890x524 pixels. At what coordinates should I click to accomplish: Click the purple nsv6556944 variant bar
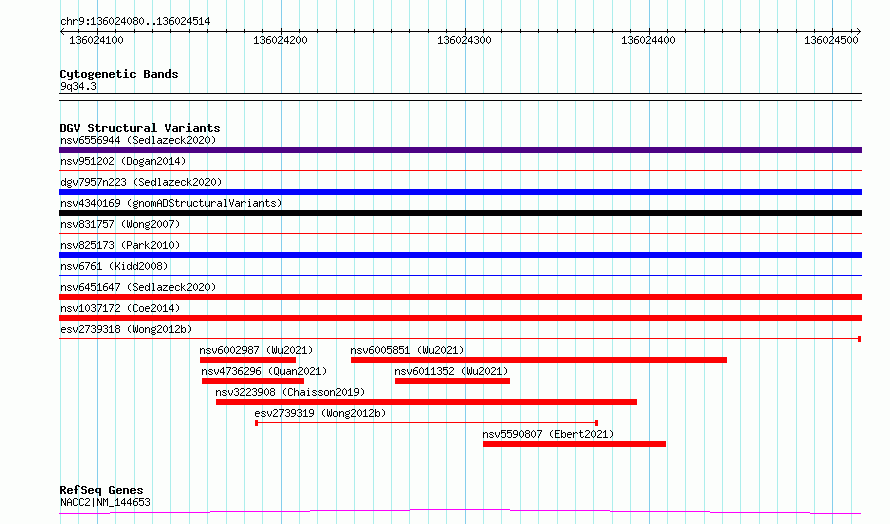tap(460, 150)
